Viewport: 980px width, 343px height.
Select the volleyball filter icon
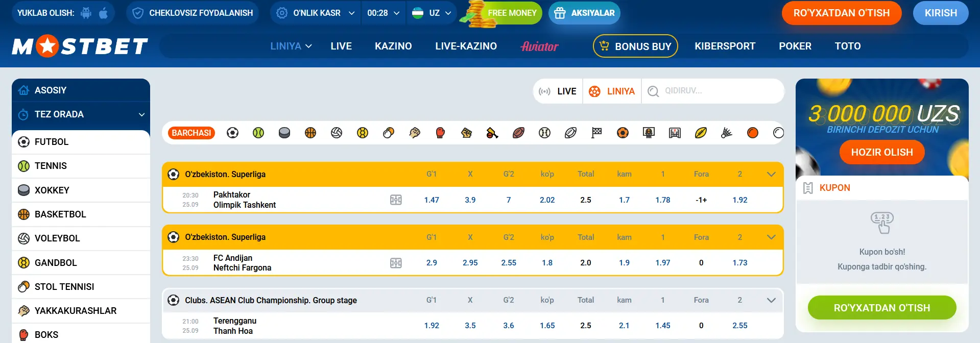pos(337,133)
